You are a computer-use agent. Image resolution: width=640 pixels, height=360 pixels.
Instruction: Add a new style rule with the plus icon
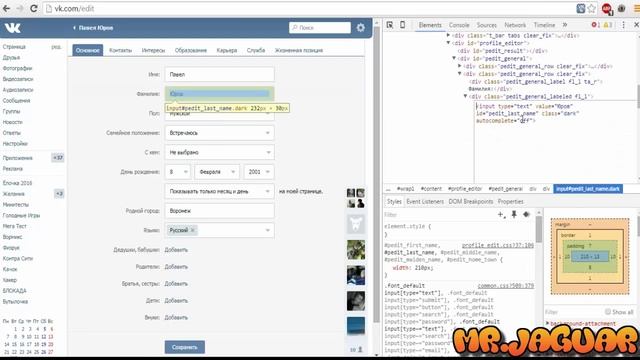tap(501, 214)
